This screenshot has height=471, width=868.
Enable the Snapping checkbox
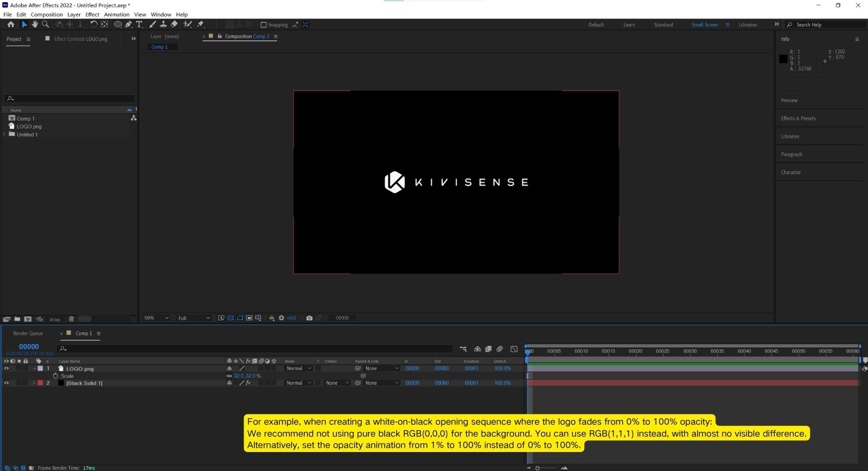pos(264,25)
